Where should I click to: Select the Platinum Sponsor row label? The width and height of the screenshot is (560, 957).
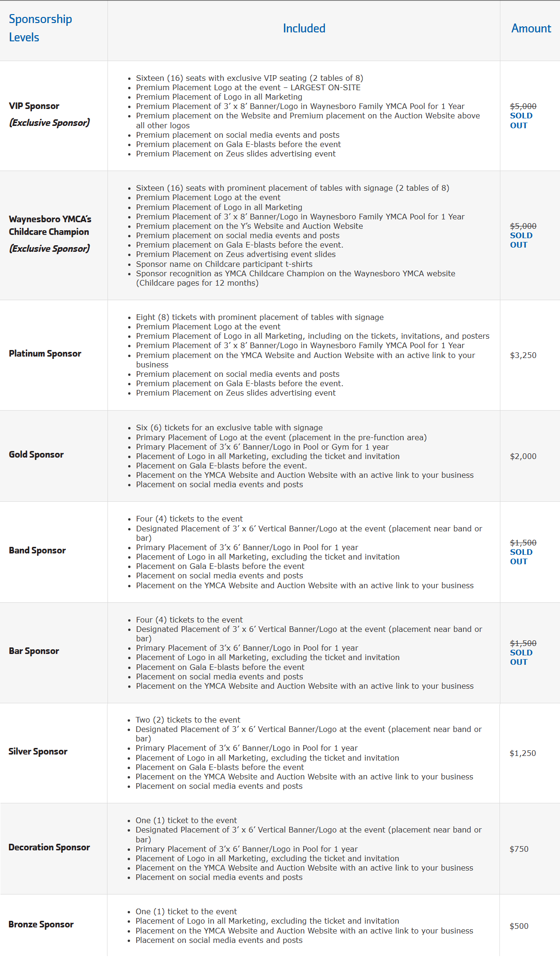click(x=45, y=353)
